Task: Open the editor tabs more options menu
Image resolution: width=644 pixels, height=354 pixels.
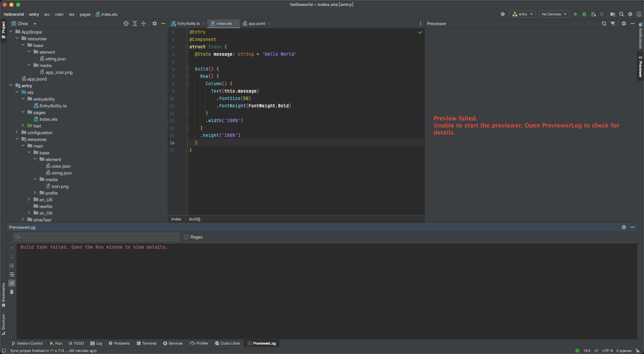Action: click(421, 23)
